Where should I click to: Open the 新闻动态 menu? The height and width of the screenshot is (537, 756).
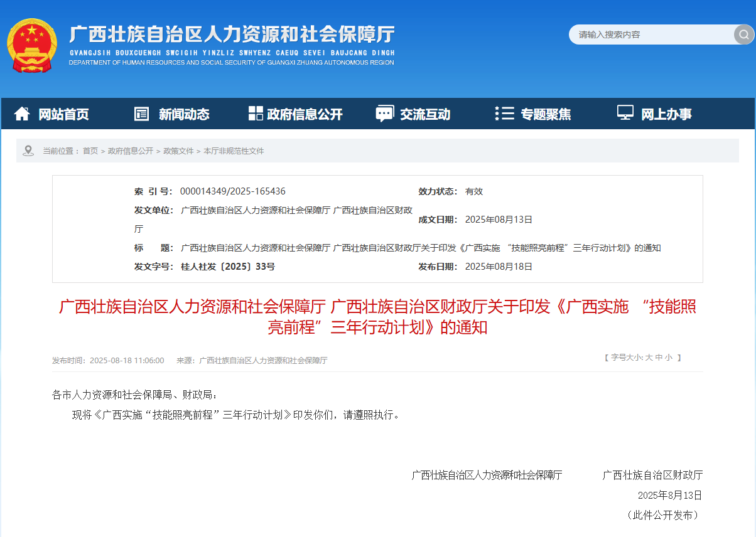[183, 114]
